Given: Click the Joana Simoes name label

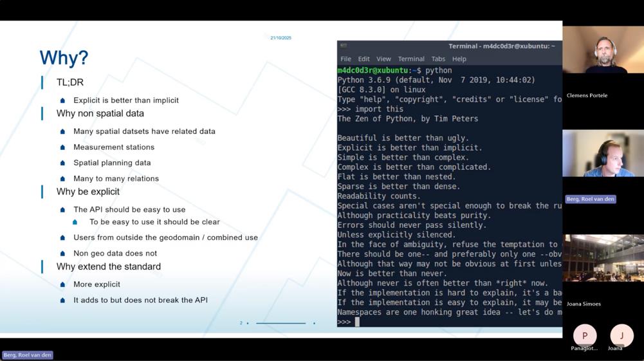Looking at the screenshot, I should (584, 304).
